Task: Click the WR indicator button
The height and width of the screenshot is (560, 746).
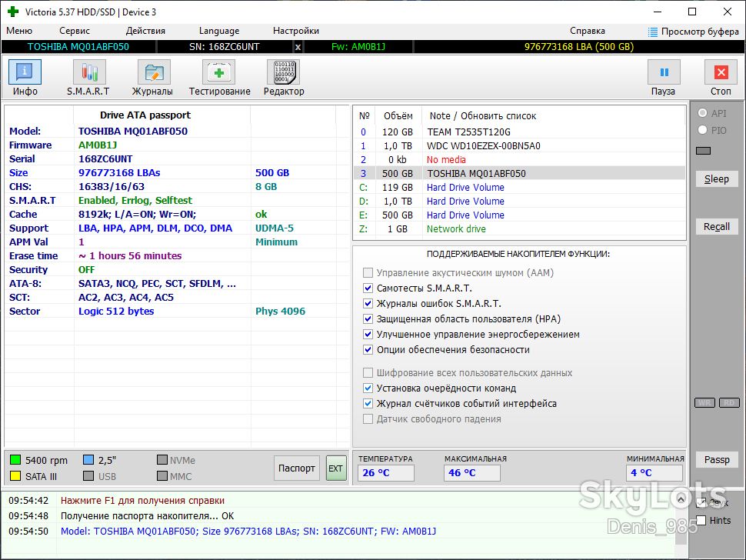Action: pyautogui.click(x=704, y=402)
